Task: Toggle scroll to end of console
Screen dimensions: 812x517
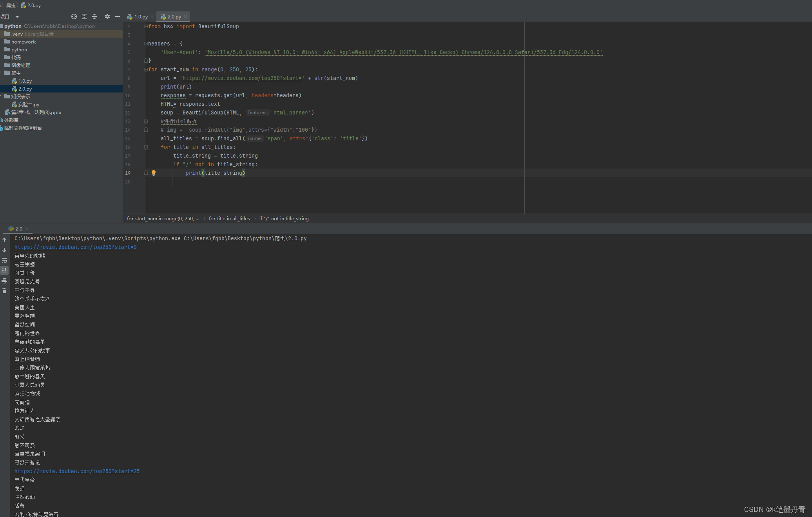Action: tap(4, 270)
